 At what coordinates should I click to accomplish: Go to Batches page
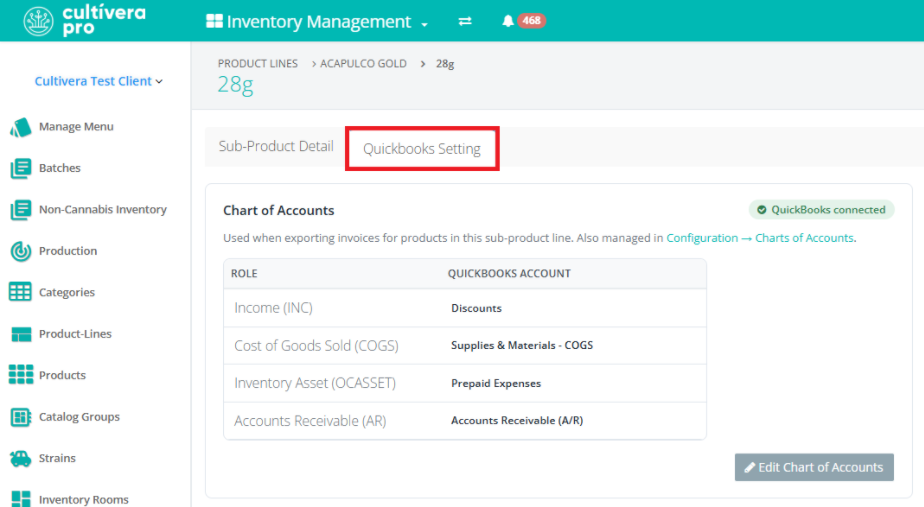pyautogui.click(x=60, y=168)
